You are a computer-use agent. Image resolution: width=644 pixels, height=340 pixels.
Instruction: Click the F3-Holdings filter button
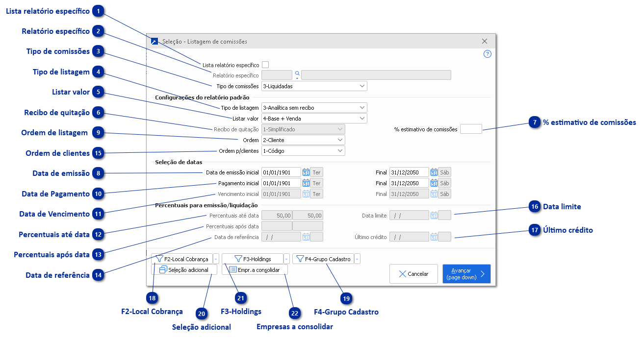(x=253, y=259)
